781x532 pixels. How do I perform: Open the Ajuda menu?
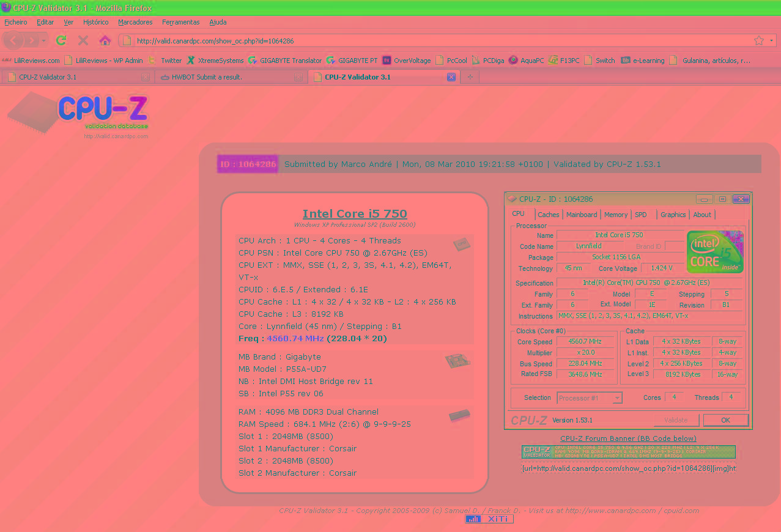218,22
